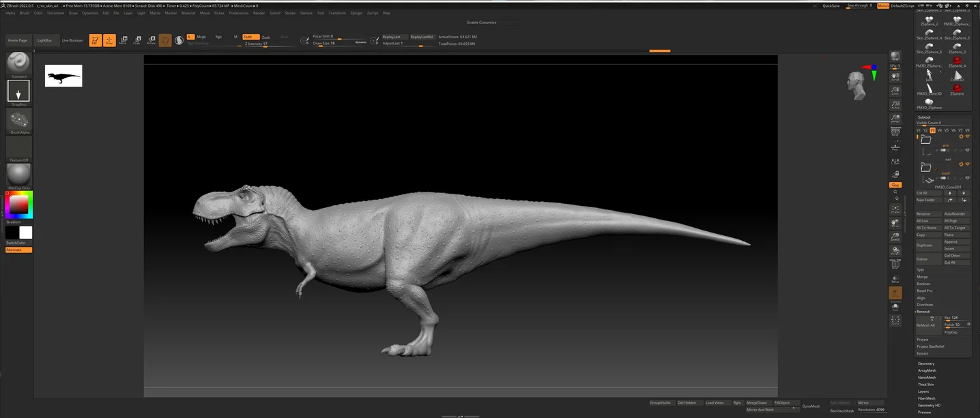Screen dimensions: 980x418
Task: Open the Alpha menu
Action: coord(10,13)
